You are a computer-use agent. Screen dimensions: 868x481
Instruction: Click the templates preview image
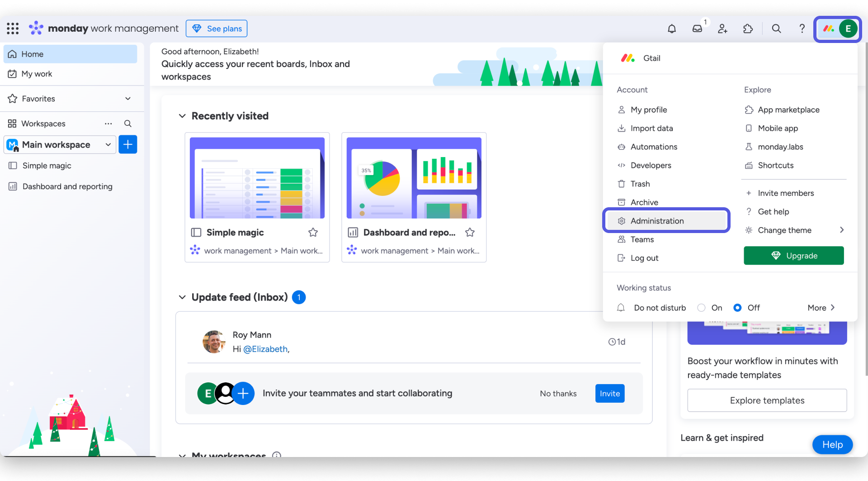pyautogui.click(x=767, y=333)
